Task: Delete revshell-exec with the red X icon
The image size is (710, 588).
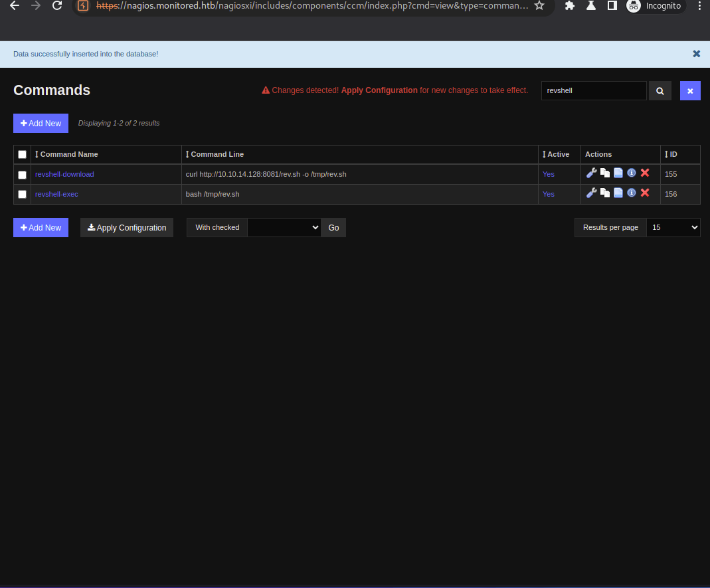Action: click(645, 193)
